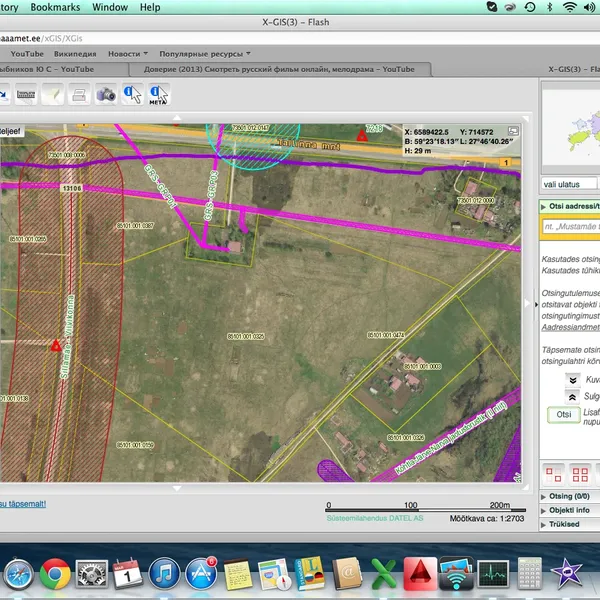The width and height of the screenshot is (600, 600).
Task: Open Time Machine menu bar icon
Action: (530, 7)
